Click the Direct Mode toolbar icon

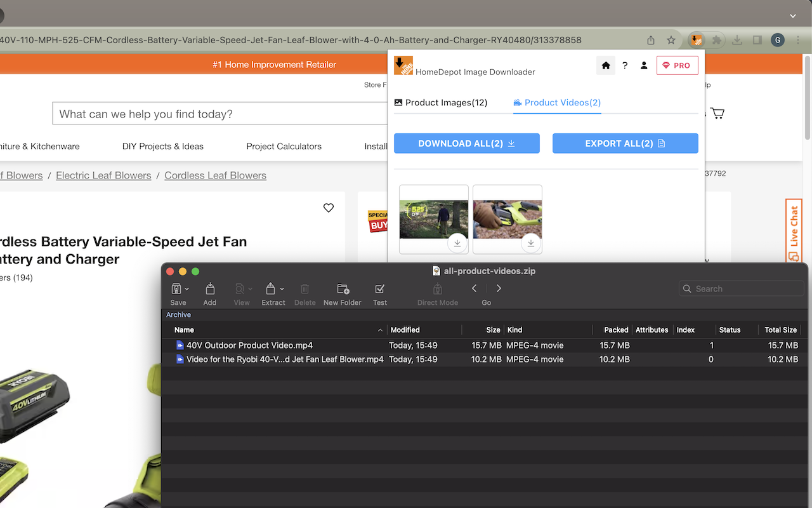point(437,289)
